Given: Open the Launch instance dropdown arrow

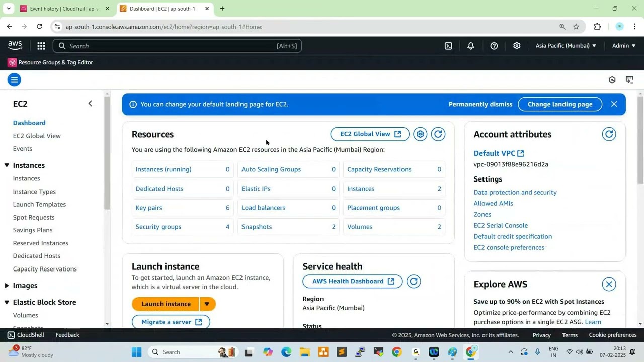Looking at the screenshot, I should [207, 304].
